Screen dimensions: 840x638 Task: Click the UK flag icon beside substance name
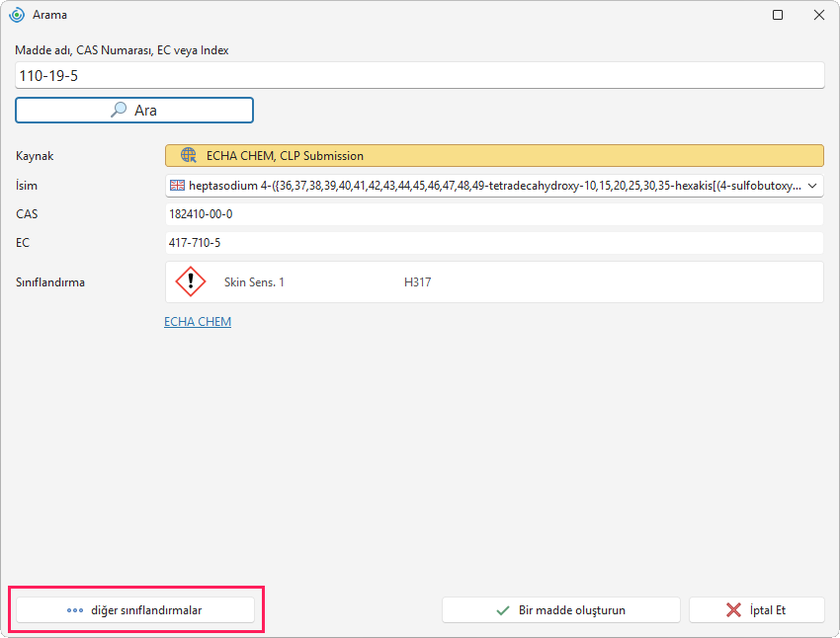177,186
